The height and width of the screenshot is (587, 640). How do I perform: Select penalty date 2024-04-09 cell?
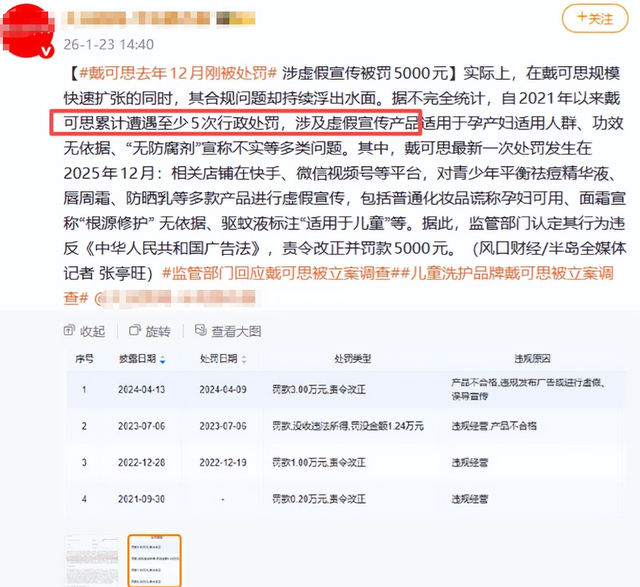point(223,390)
